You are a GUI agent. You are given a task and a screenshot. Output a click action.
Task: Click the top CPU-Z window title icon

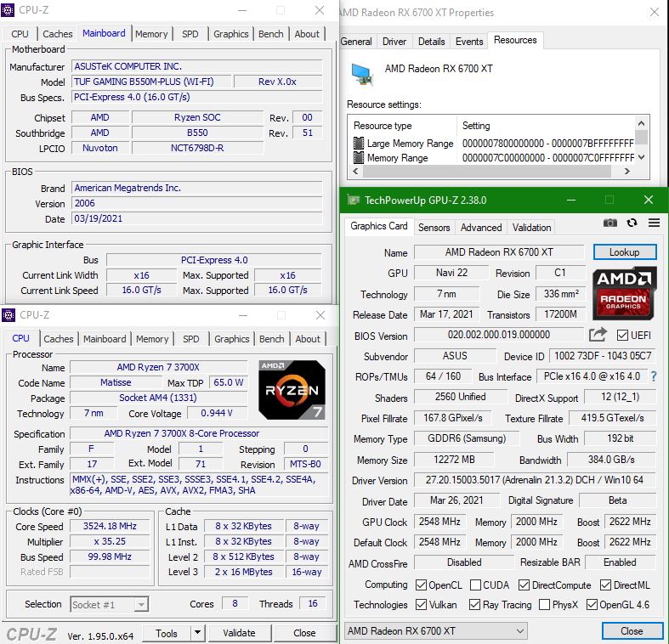8,10
